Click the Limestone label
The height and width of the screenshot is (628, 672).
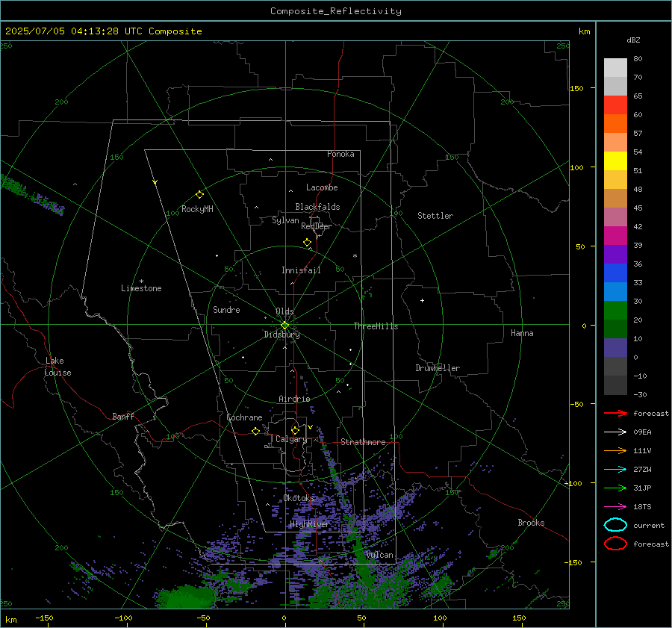141,288
